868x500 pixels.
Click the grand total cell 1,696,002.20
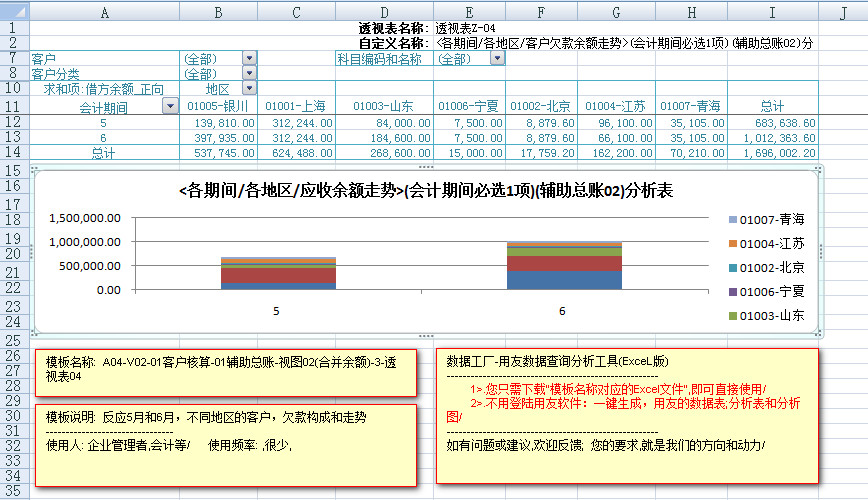(772, 152)
